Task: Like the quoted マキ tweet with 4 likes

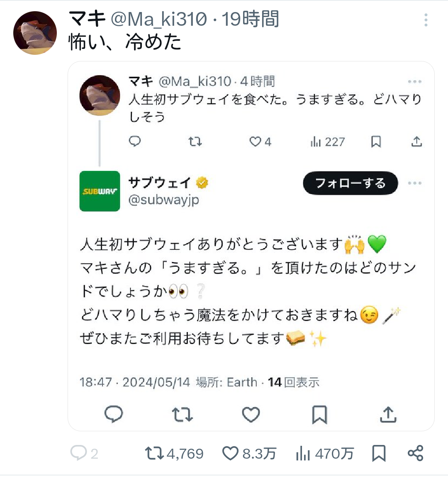Action: click(x=260, y=142)
